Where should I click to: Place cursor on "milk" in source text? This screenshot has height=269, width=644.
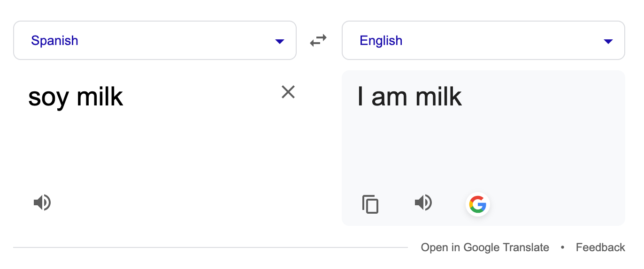[100, 97]
